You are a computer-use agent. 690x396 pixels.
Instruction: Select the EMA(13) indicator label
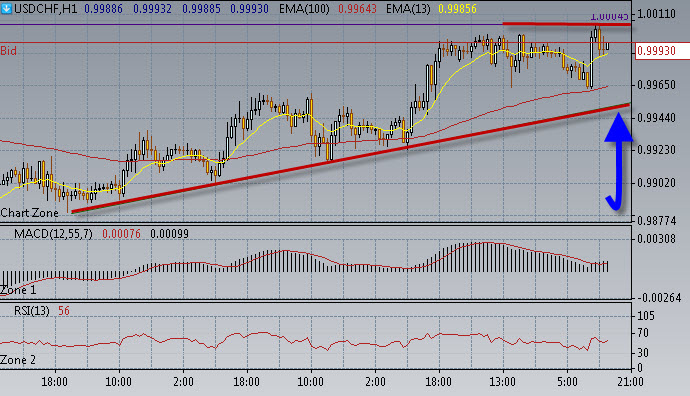[408, 8]
